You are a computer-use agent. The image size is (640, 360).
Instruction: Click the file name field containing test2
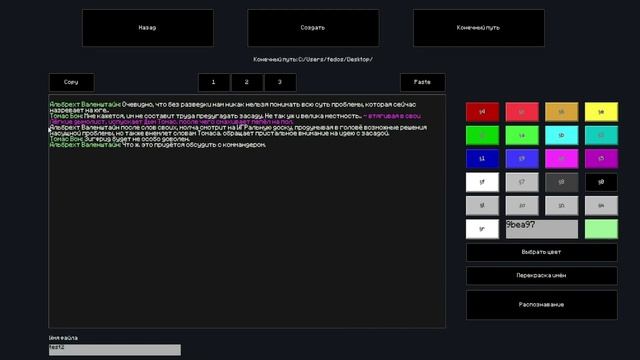115,350
